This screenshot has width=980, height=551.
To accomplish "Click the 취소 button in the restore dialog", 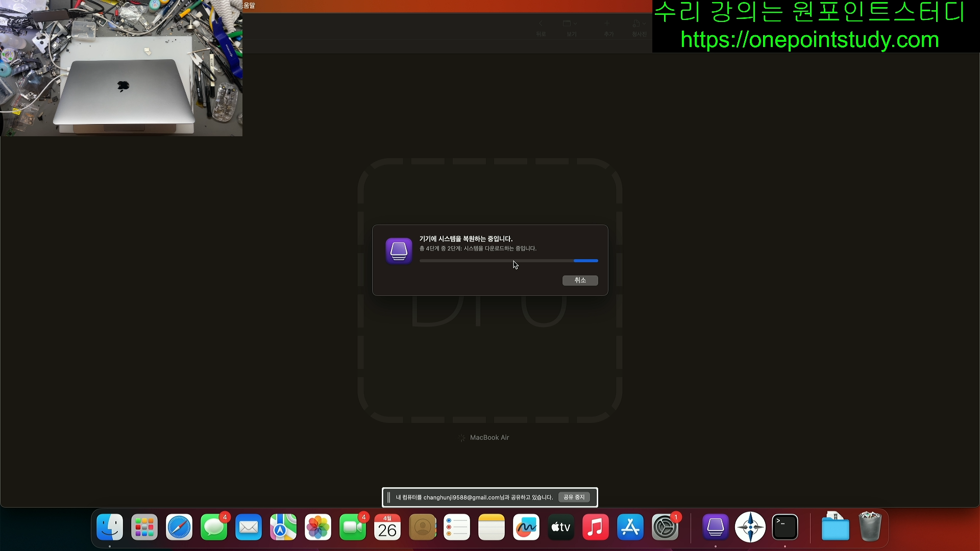I will click(580, 280).
